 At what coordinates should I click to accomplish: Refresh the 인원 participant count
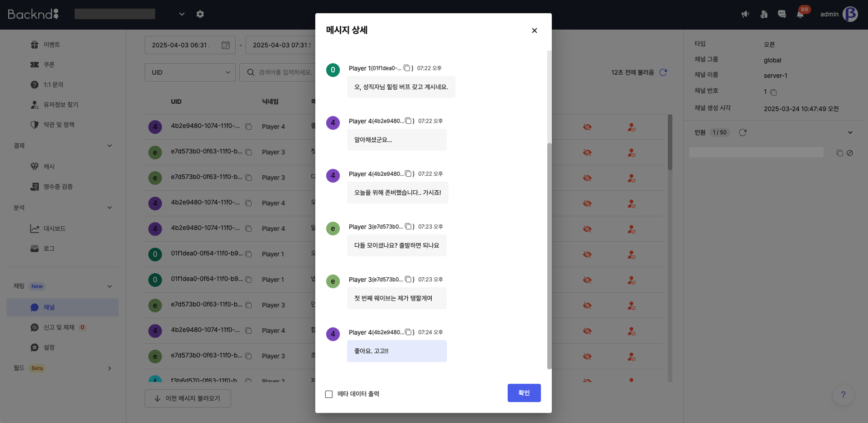click(x=742, y=133)
